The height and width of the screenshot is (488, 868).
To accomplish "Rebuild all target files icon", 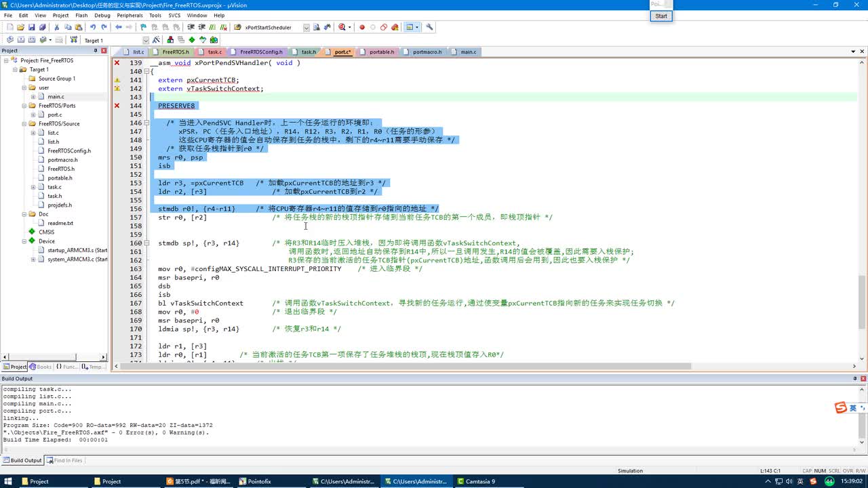I will (31, 40).
